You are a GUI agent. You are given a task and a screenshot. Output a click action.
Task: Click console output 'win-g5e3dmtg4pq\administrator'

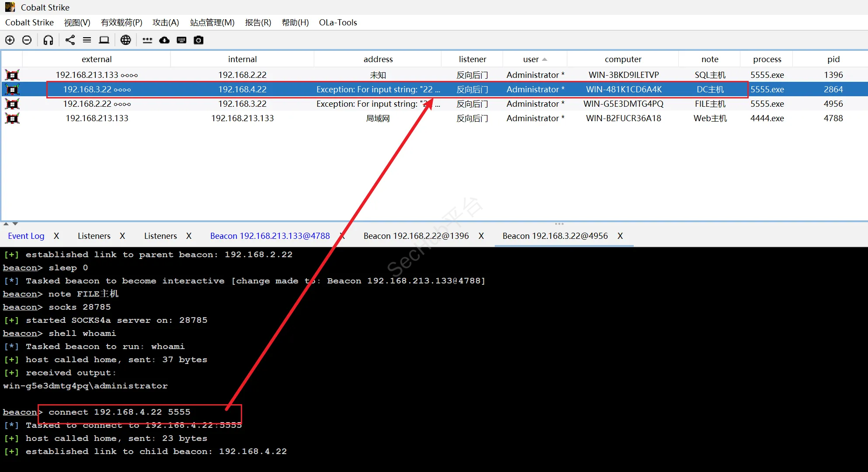point(85,385)
